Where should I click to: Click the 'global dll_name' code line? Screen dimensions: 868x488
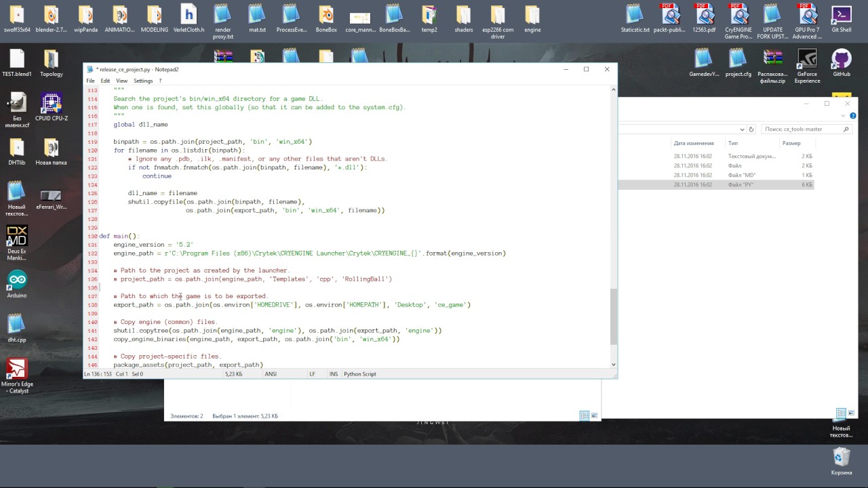point(140,125)
